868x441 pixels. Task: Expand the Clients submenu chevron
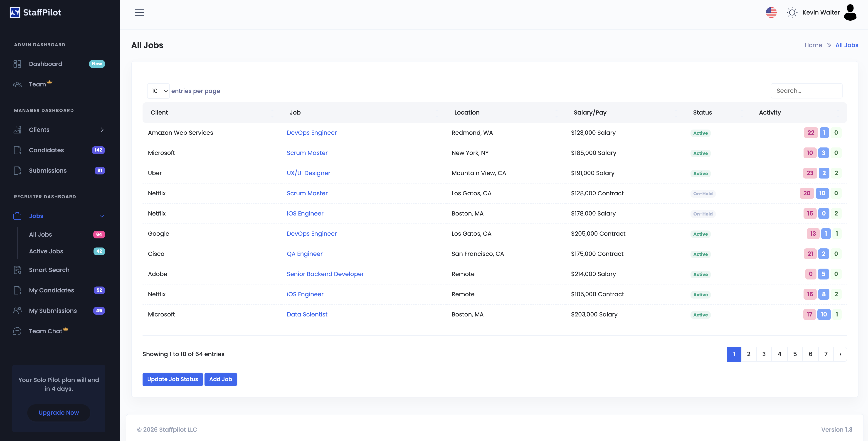pos(102,130)
